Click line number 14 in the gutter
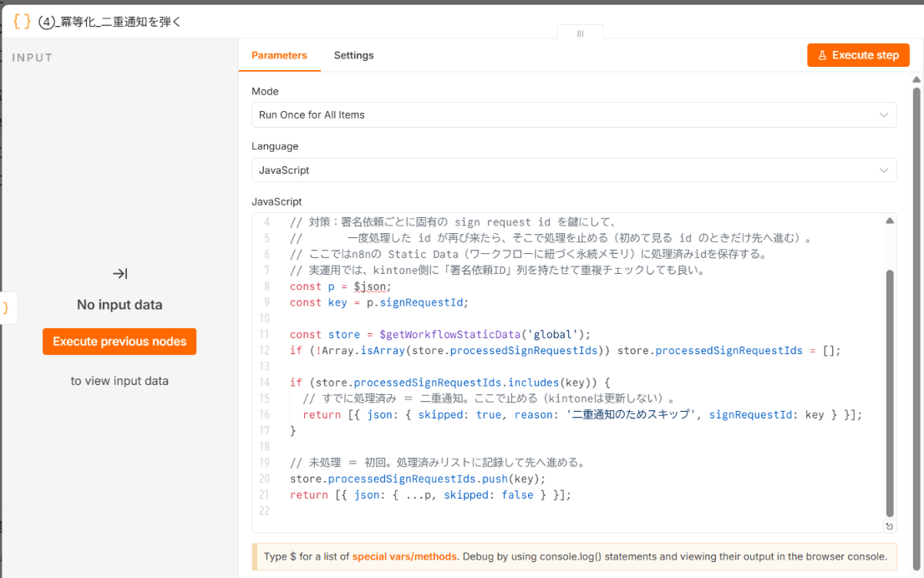The height and width of the screenshot is (578, 924). (264, 383)
